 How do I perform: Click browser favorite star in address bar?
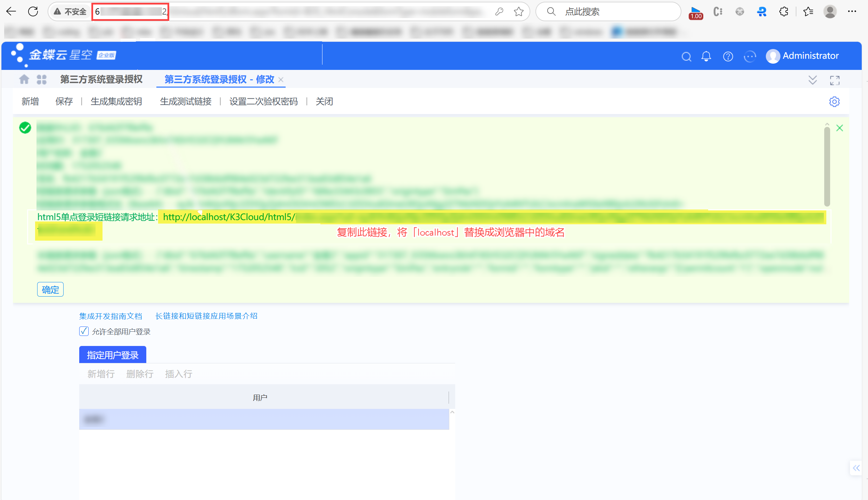519,12
